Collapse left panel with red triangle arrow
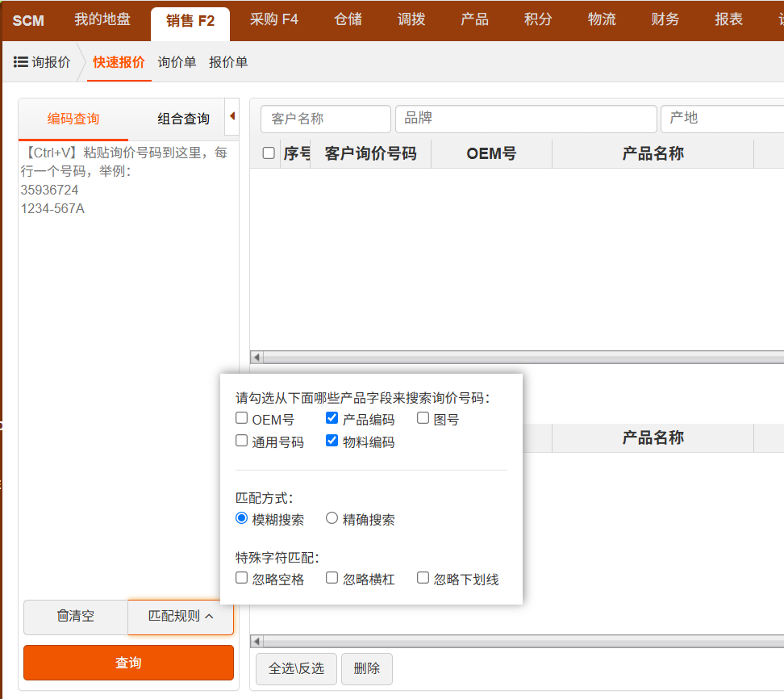 point(232,116)
